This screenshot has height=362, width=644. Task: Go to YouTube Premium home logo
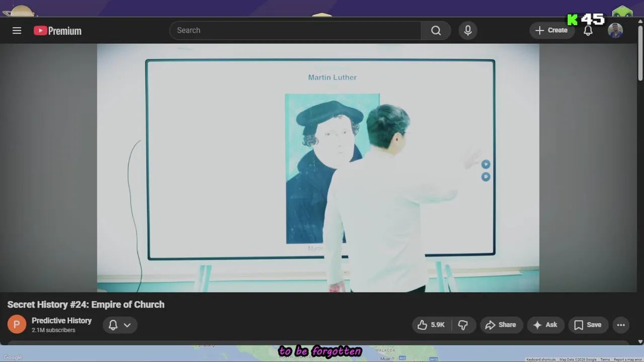pos(57,31)
